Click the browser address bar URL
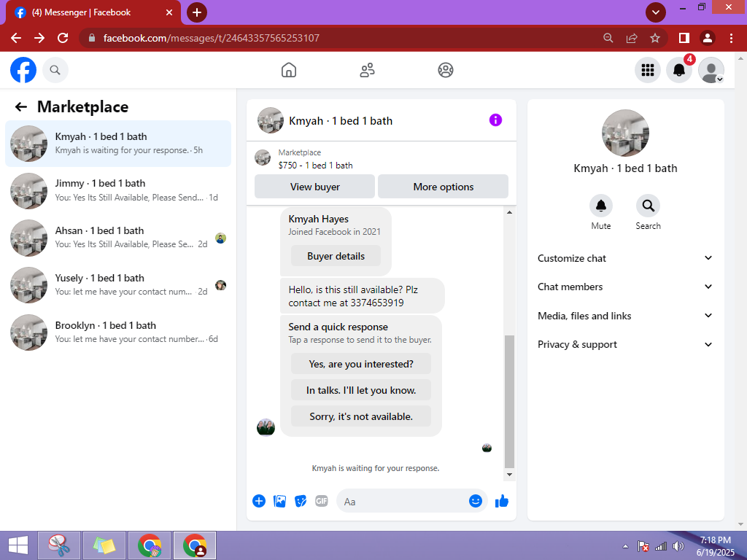The height and width of the screenshot is (560, 747). 211,38
